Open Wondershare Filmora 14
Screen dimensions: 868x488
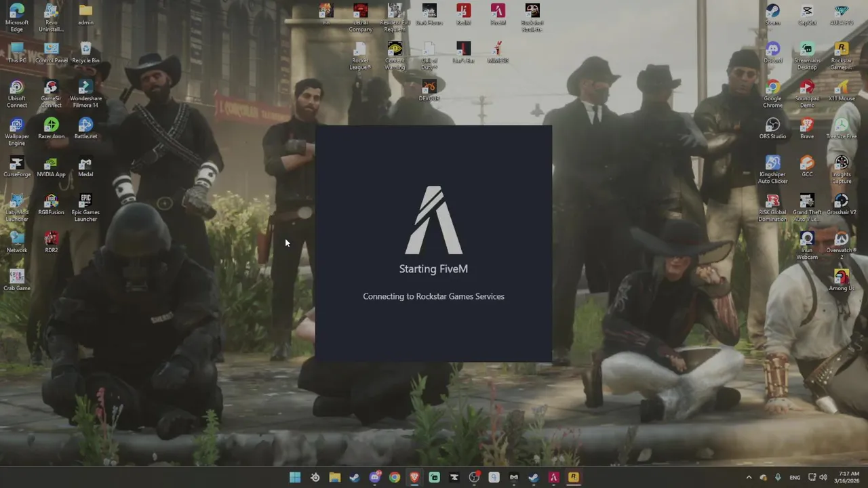point(85,94)
